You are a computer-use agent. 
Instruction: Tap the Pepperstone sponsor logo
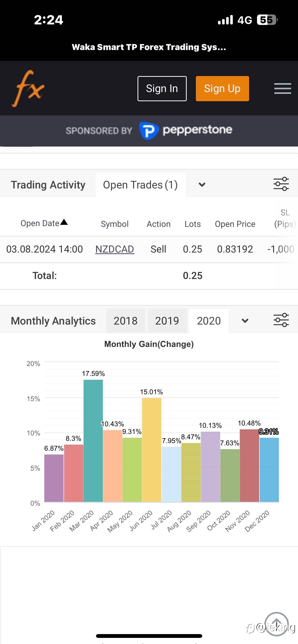186,130
